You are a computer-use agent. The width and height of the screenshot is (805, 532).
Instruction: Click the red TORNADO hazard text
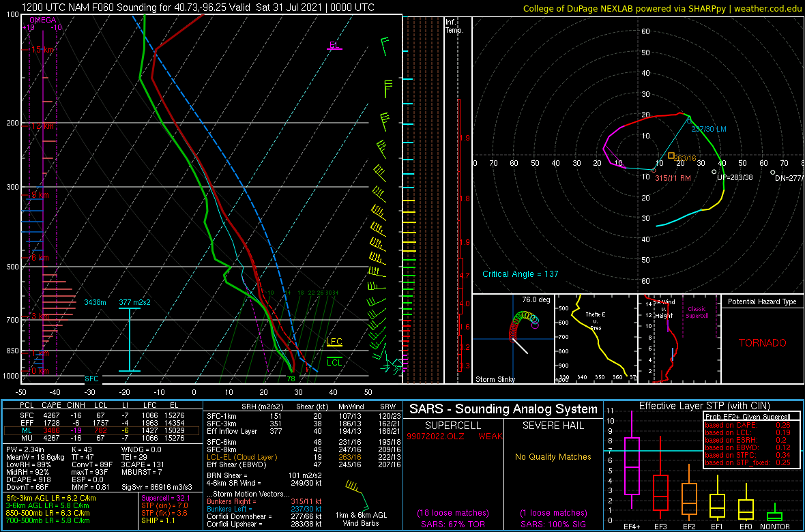click(762, 342)
